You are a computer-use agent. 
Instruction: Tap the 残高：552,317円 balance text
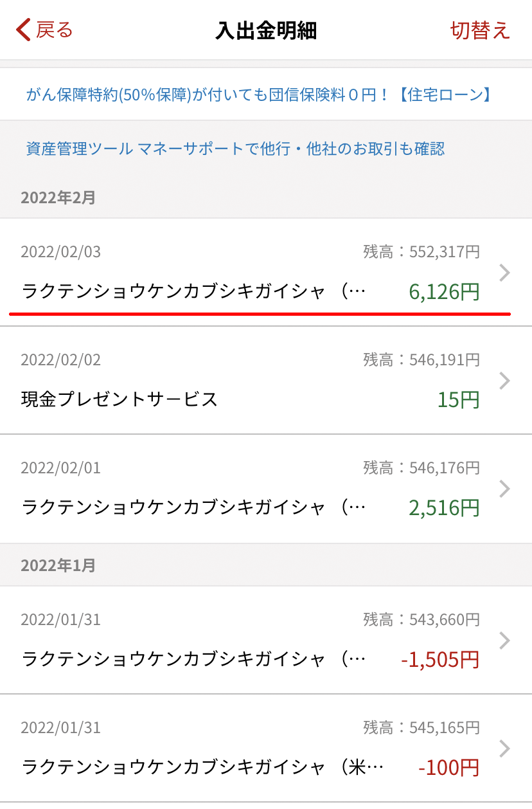pyautogui.click(x=421, y=251)
